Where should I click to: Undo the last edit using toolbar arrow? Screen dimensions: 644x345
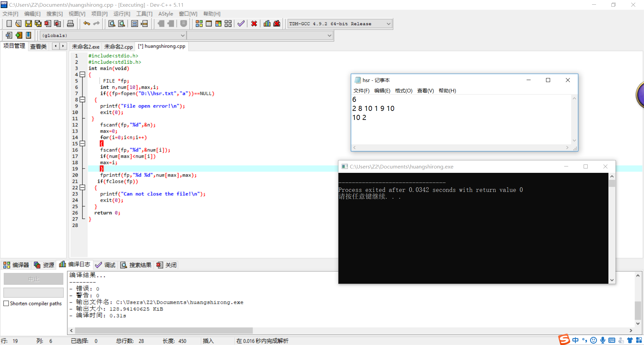coord(87,23)
